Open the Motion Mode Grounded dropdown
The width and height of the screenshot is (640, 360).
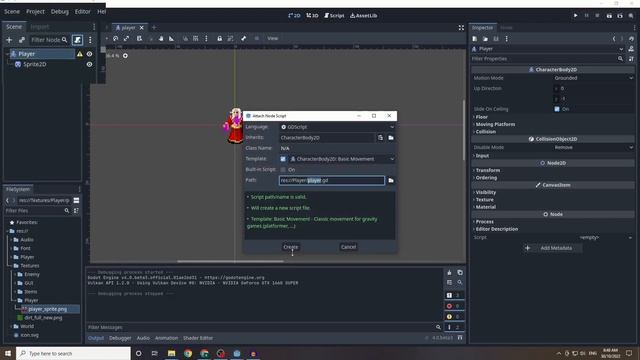[x=593, y=78]
